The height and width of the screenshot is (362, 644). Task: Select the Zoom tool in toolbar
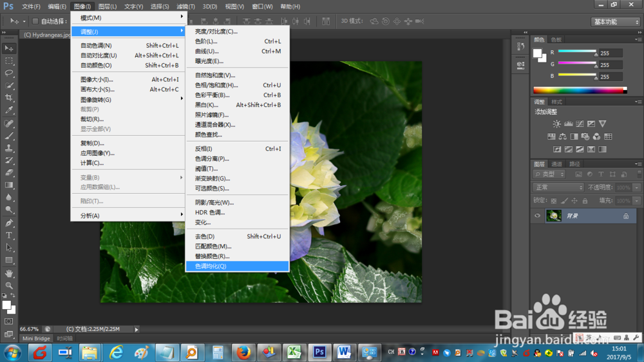(8, 285)
